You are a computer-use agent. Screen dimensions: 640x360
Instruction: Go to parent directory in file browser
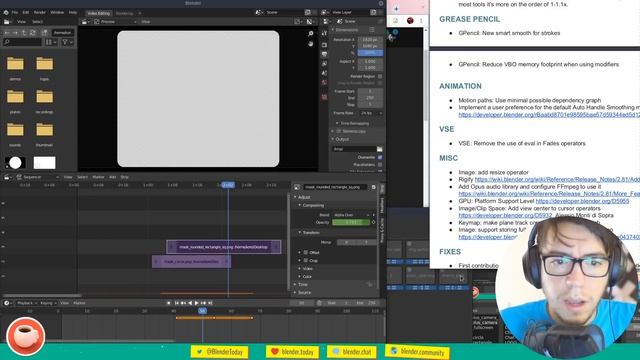[x=24, y=33]
